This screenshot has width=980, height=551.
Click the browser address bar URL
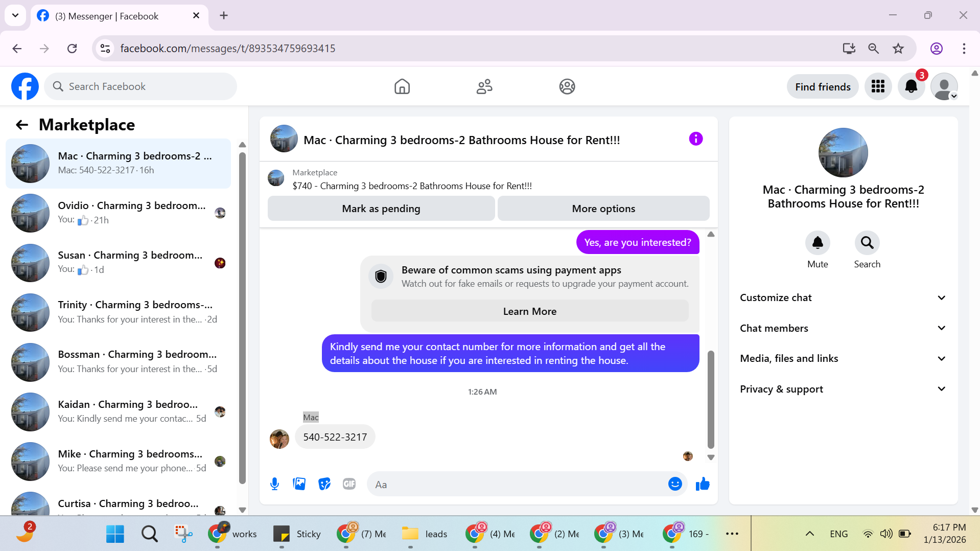point(228,48)
